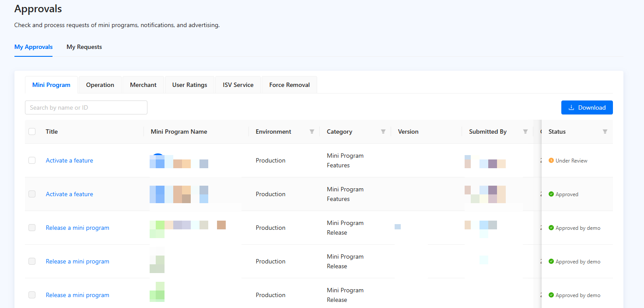This screenshot has height=308, width=644.
Task: Open the Submitted By column filter icon
Action: 525,132
